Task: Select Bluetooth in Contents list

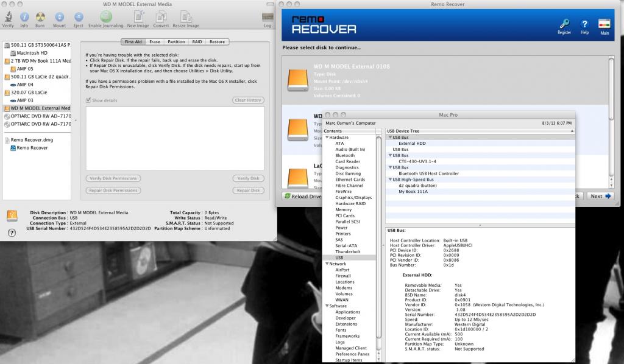Action: click(345, 156)
